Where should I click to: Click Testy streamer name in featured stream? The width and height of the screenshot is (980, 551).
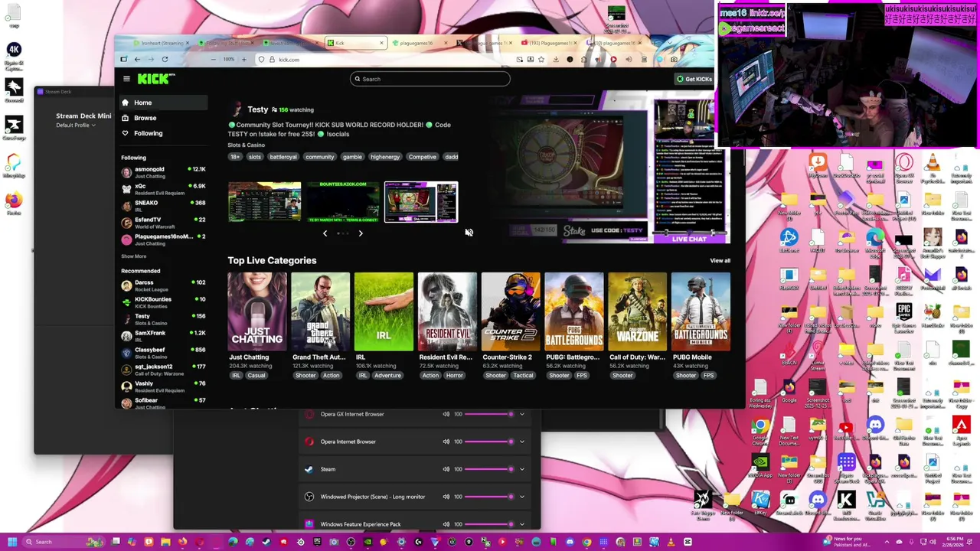258,109
